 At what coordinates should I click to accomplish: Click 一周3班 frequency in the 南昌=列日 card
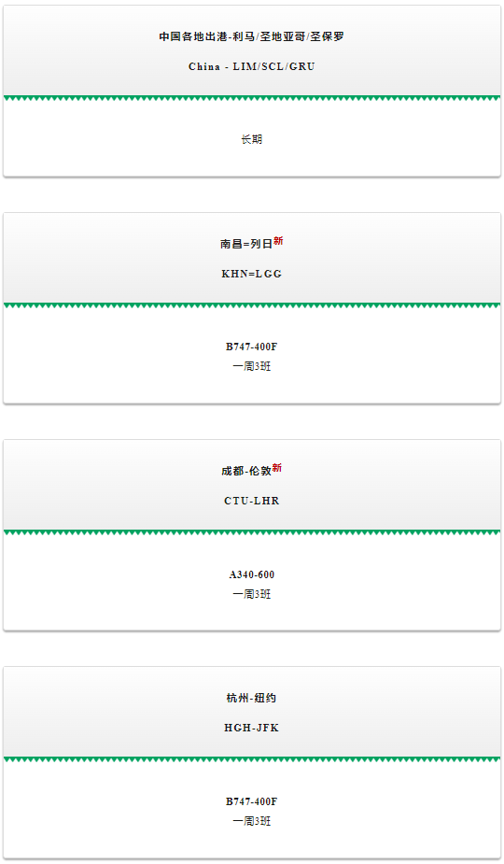coord(252,366)
